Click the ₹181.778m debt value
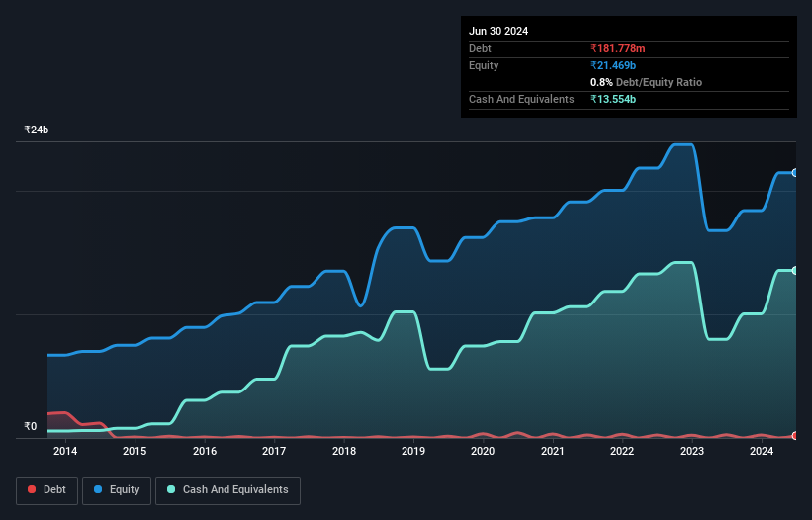 tap(618, 48)
